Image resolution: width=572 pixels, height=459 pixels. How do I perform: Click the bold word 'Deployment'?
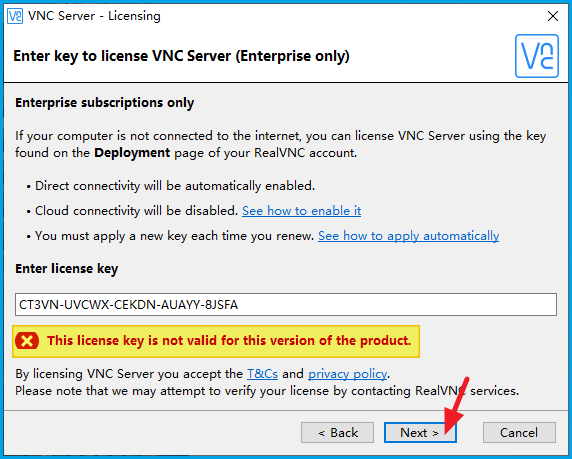[132, 153]
